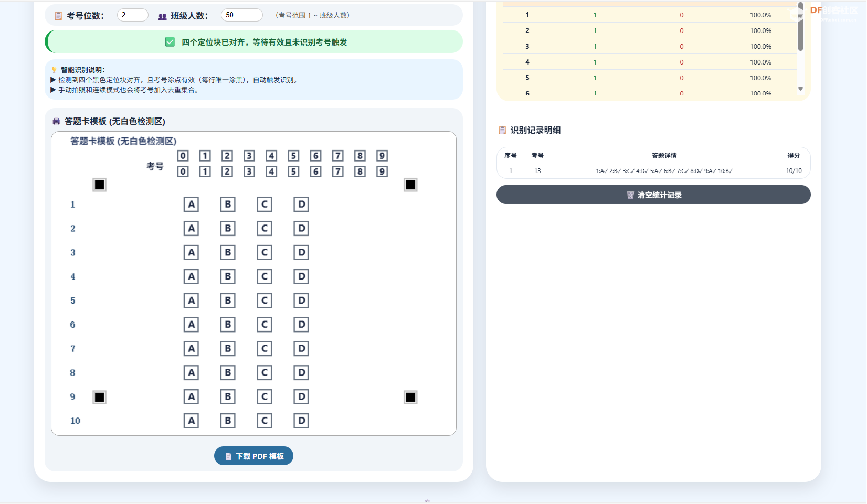The width and height of the screenshot is (867, 504).
Task: Click the bottom-right black locator block
Action: (x=410, y=398)
